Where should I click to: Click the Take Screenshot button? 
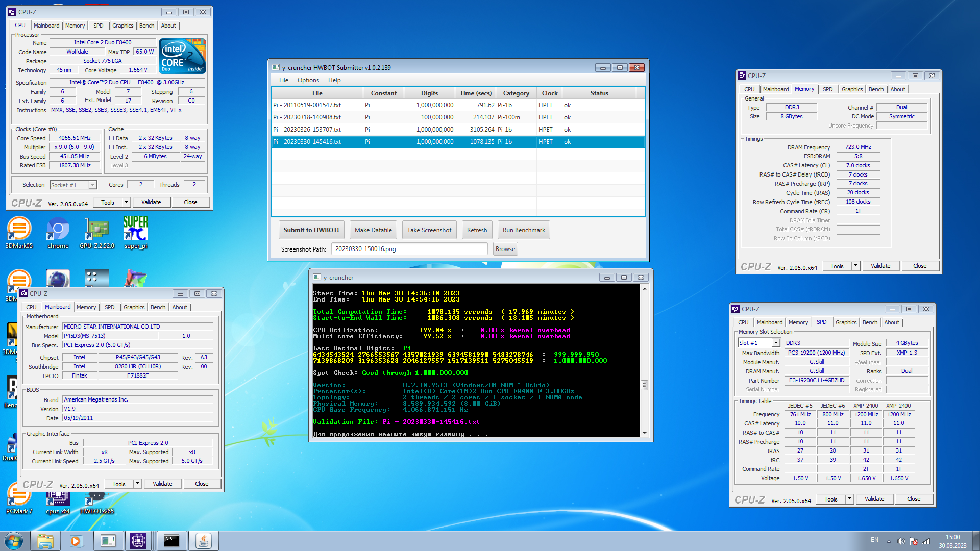pos(429,230)
